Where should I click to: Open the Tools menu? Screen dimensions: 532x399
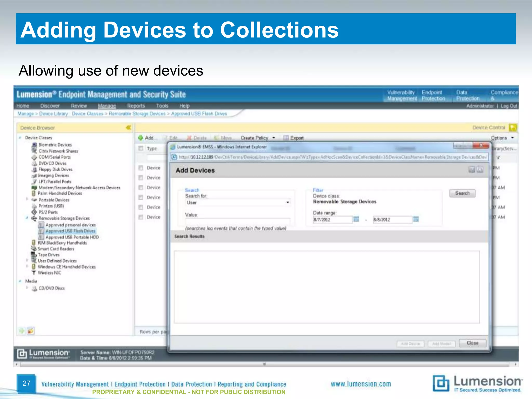point(162,106)
